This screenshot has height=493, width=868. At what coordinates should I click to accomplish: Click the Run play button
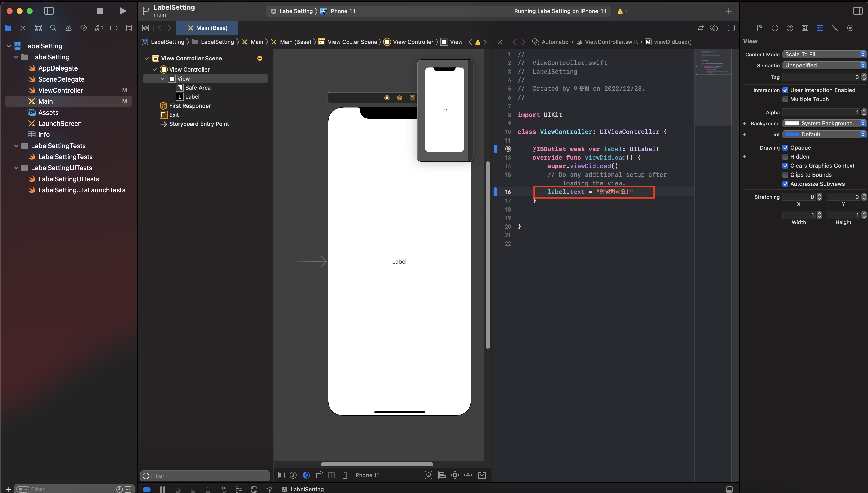123,11
